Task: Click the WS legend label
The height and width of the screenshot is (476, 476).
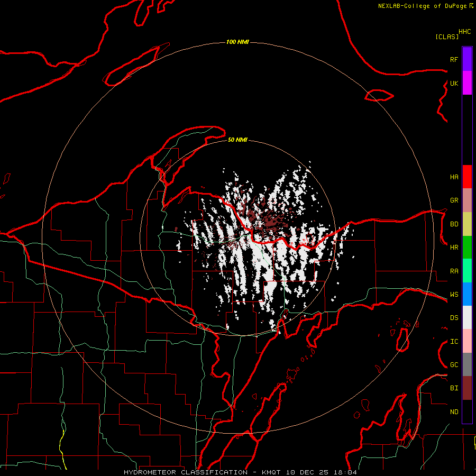Action: (x=454, y=295)
